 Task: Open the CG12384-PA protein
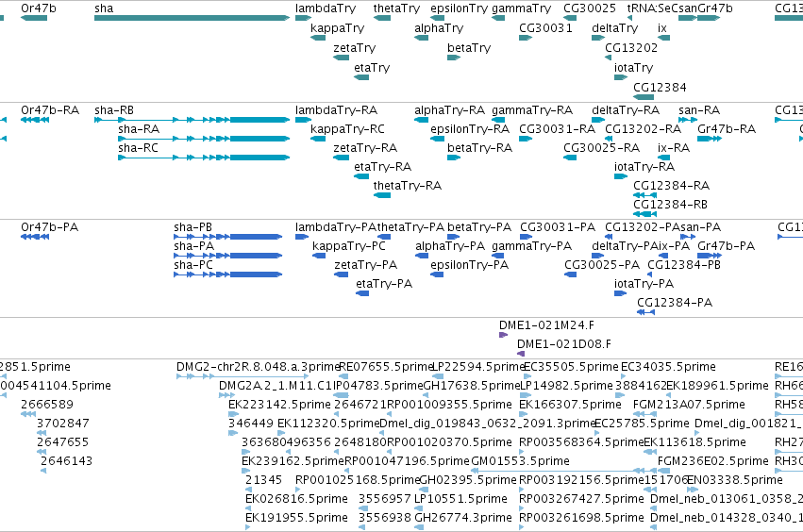[645, 312]
